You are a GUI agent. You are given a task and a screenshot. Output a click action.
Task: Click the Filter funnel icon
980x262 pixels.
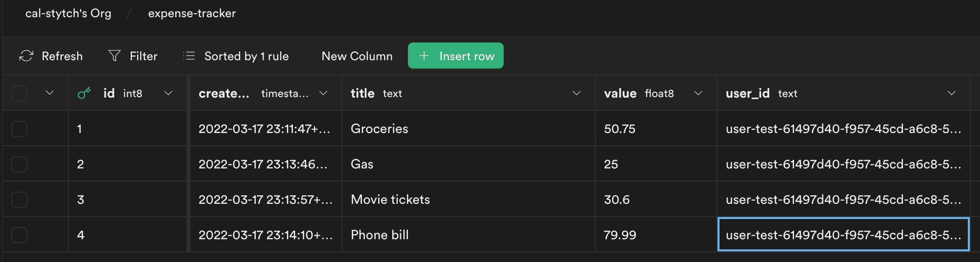(115, 56)
